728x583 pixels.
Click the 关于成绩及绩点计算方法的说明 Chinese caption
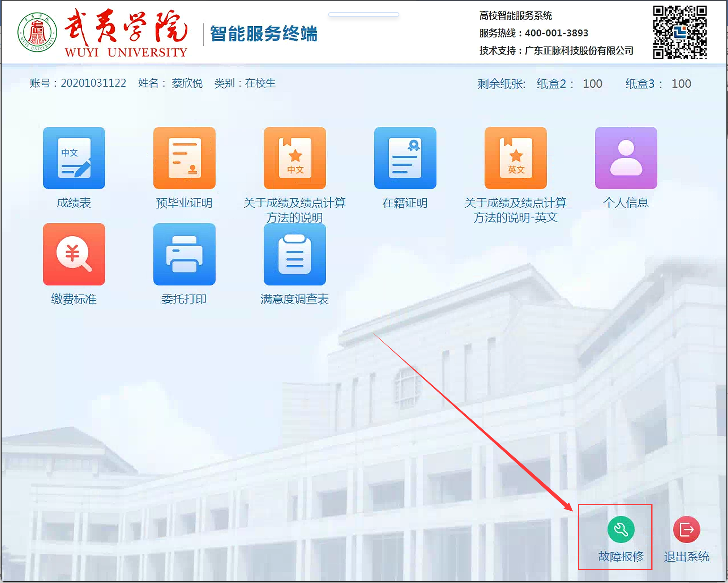click(295, 210)
